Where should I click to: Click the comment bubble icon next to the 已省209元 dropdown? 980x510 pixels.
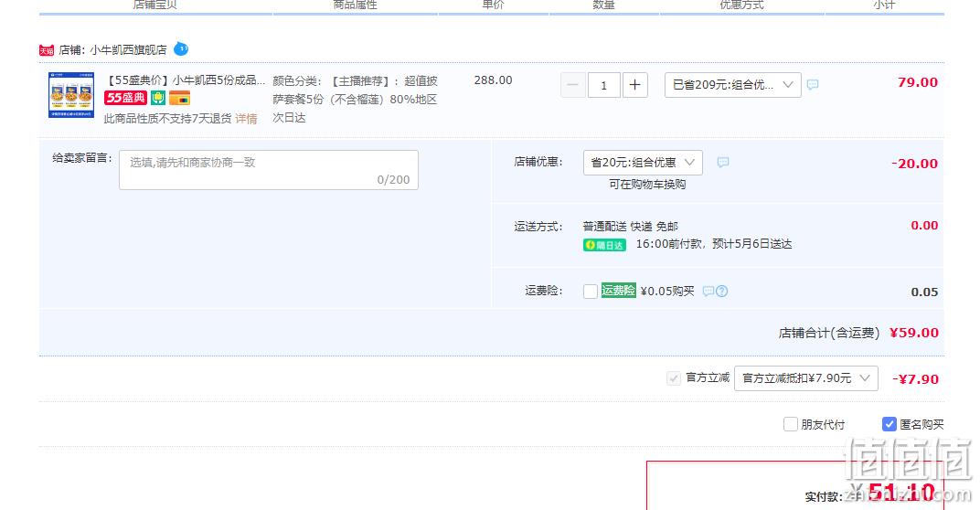[813, 84]
